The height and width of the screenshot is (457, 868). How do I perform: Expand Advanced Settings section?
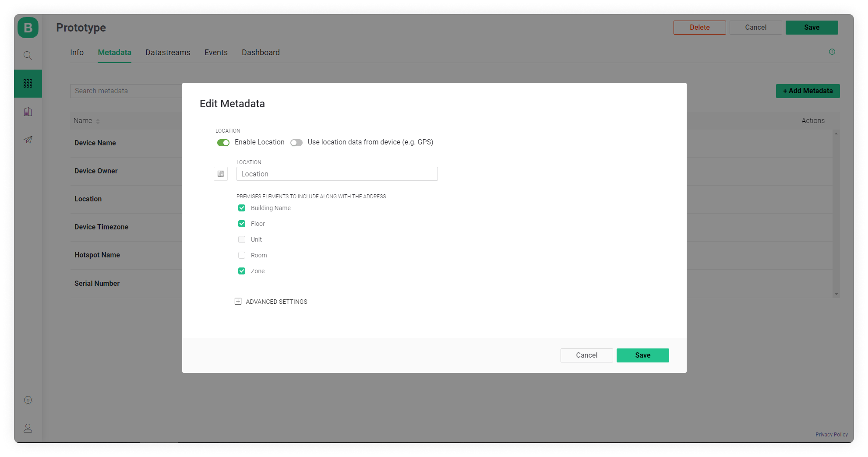click(238, 302)
